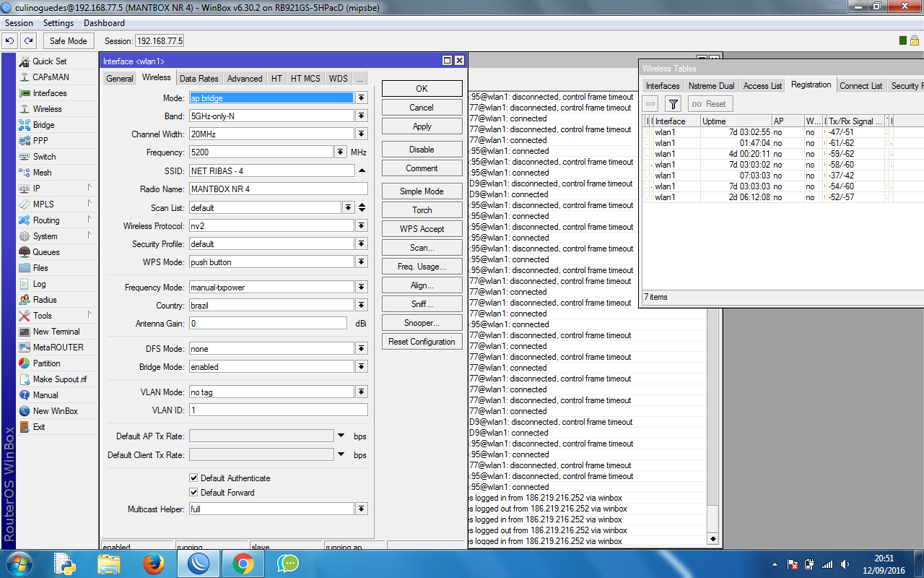Open the Security Profile dropdown

362,243
